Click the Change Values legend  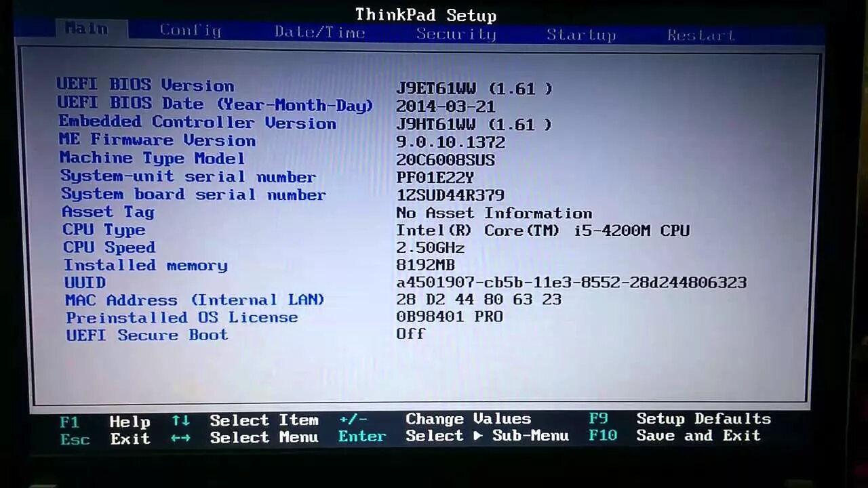468,419
